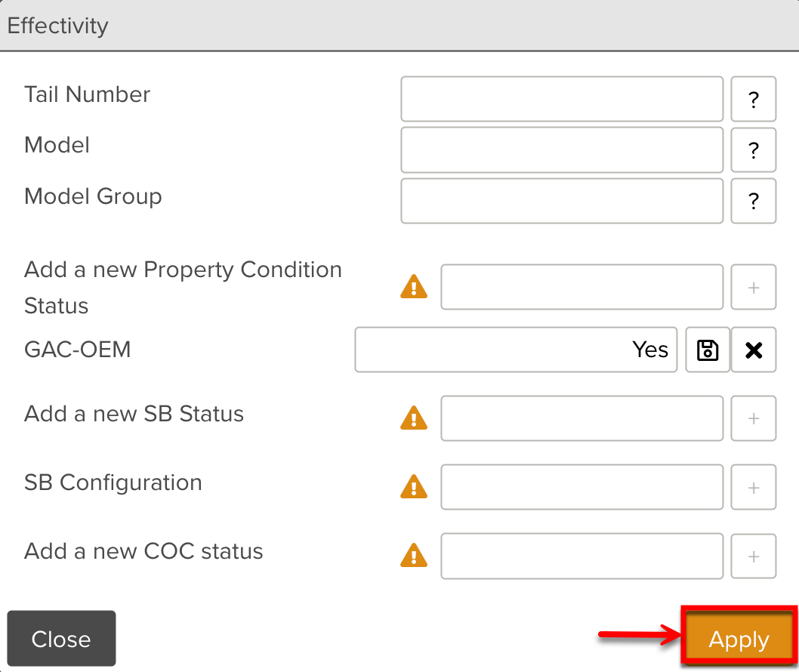Remove the GAC-OEM entry with X icon
This screenshot has width=799, height=672.
754,350
